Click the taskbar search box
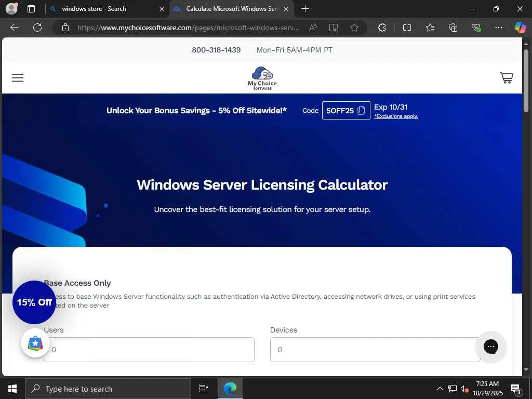 (108, 389)
